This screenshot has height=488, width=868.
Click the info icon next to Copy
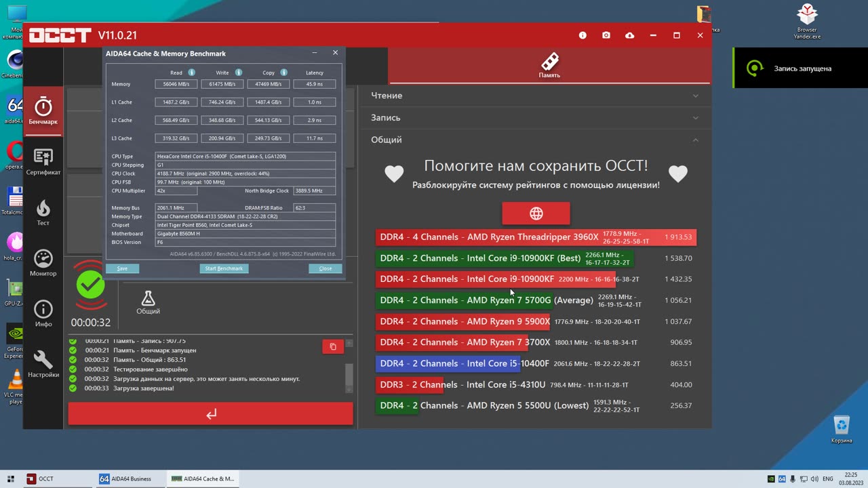pyautogui.click(x=284, y=73)
